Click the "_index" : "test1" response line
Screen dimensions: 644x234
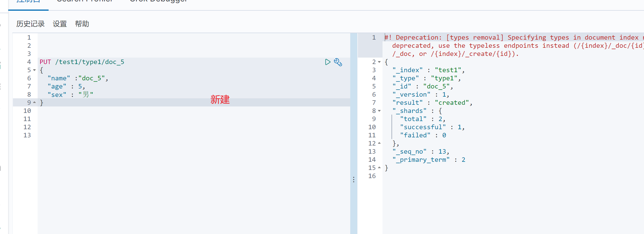coord(429,70)
